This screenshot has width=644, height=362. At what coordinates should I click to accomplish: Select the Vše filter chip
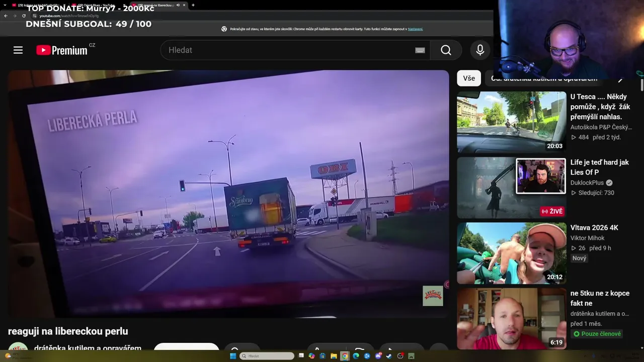point(469,78)
